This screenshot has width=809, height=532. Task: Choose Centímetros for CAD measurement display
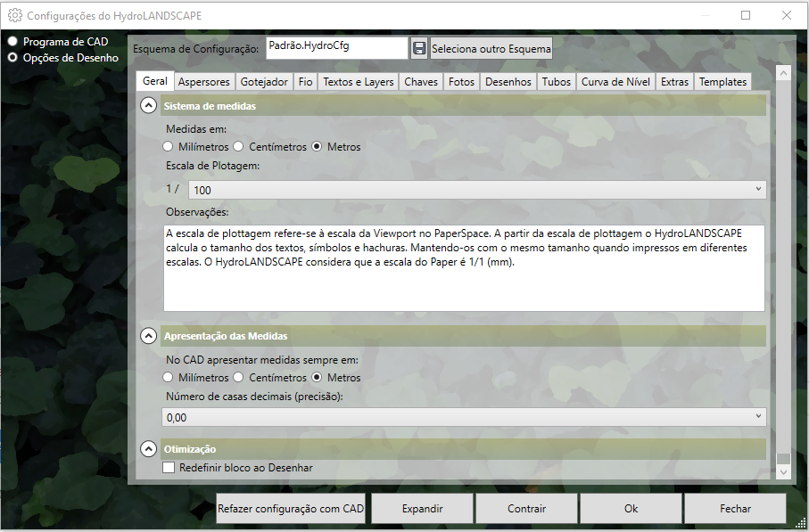pos(238,378)
